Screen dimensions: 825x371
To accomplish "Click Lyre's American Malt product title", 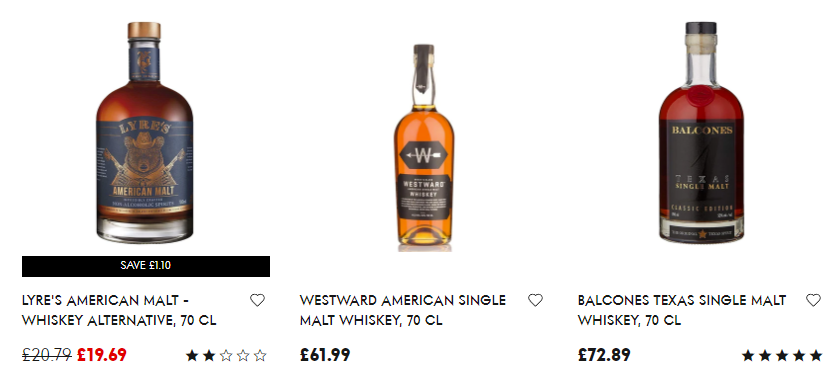I will [119, 310].
